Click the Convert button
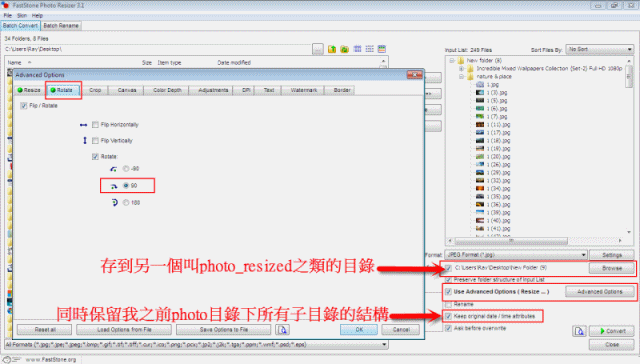 coord(612,331)
